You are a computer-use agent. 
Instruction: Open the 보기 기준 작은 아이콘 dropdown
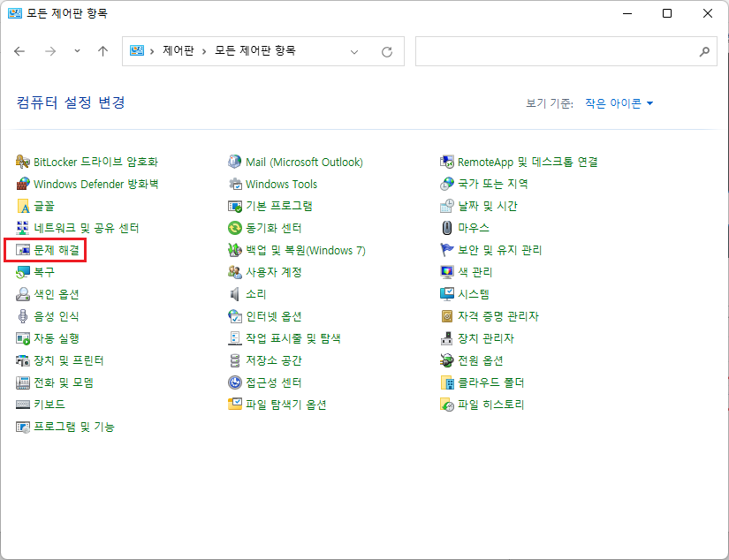pos(619,103)
